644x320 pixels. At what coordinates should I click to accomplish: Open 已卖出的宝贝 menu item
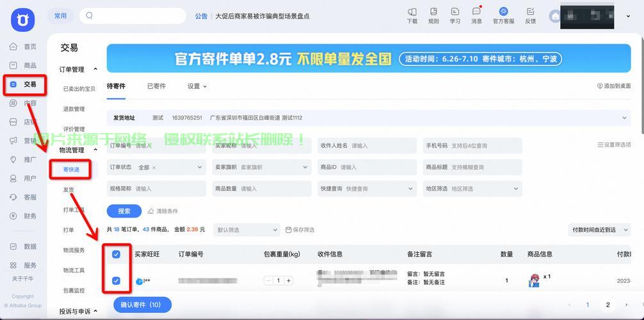[x=79, y=89]
